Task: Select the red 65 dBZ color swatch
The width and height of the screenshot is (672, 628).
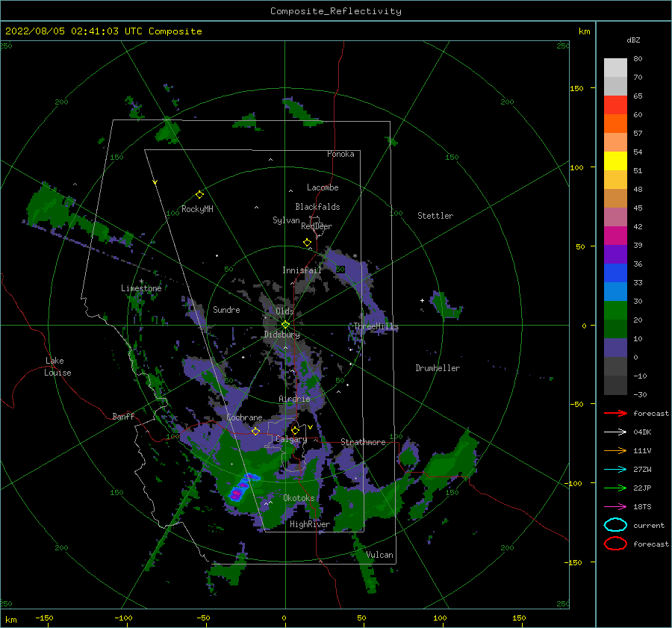Action: (x=615, y=105)
